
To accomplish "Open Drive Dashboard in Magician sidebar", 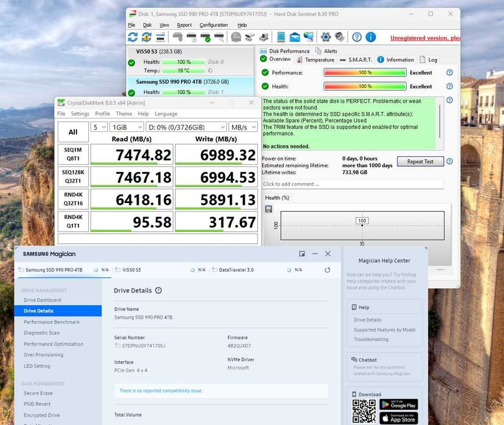I will click(43, 300).
